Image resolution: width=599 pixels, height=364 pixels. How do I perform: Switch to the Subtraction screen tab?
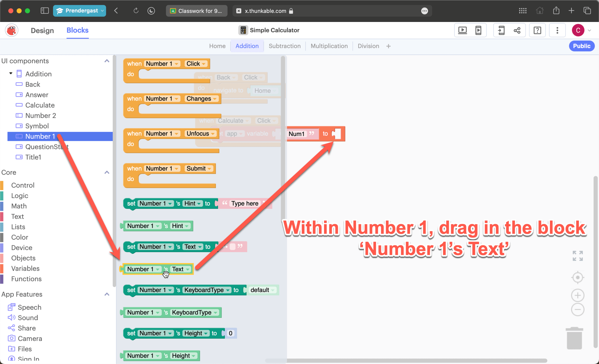tap(284, 46)
